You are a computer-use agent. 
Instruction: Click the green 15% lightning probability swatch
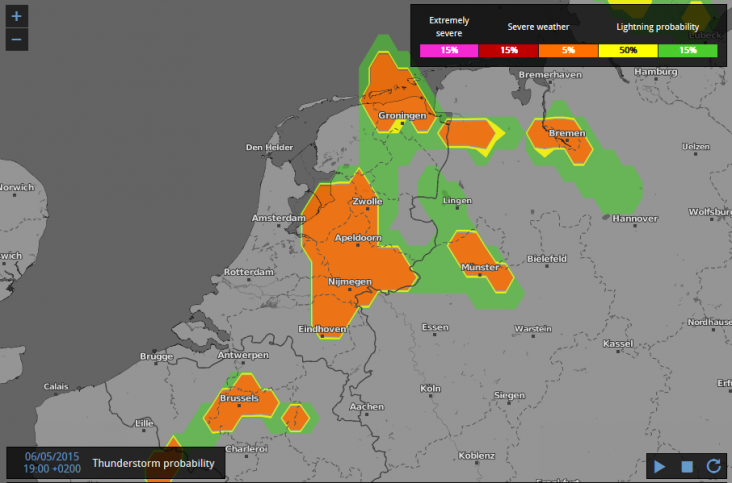(x=688, y=51)
